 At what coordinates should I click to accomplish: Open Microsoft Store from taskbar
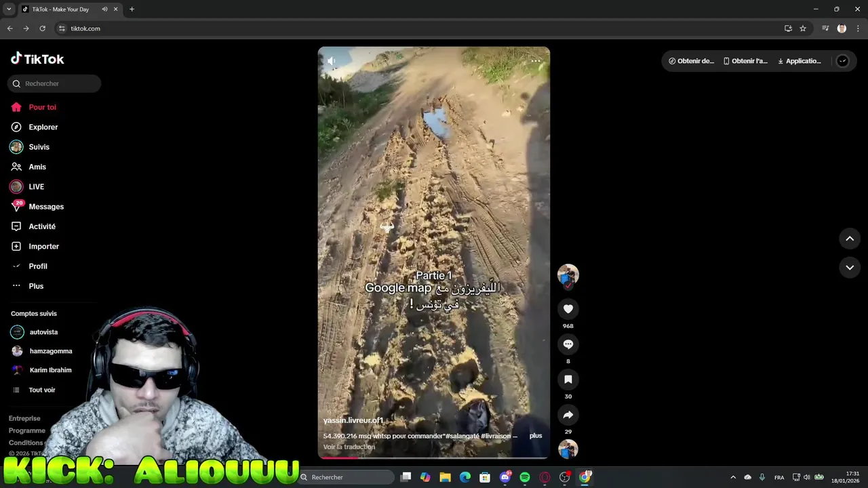(485, 477)
